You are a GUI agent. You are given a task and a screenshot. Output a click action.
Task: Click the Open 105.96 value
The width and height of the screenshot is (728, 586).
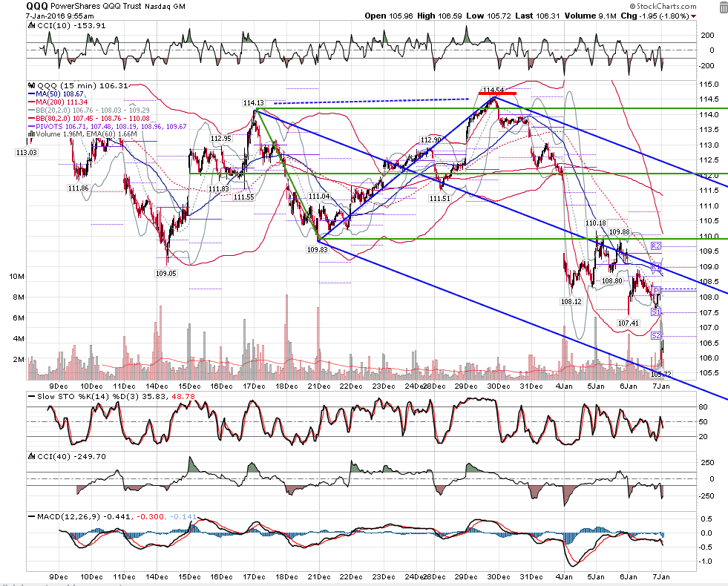[389, 16]
